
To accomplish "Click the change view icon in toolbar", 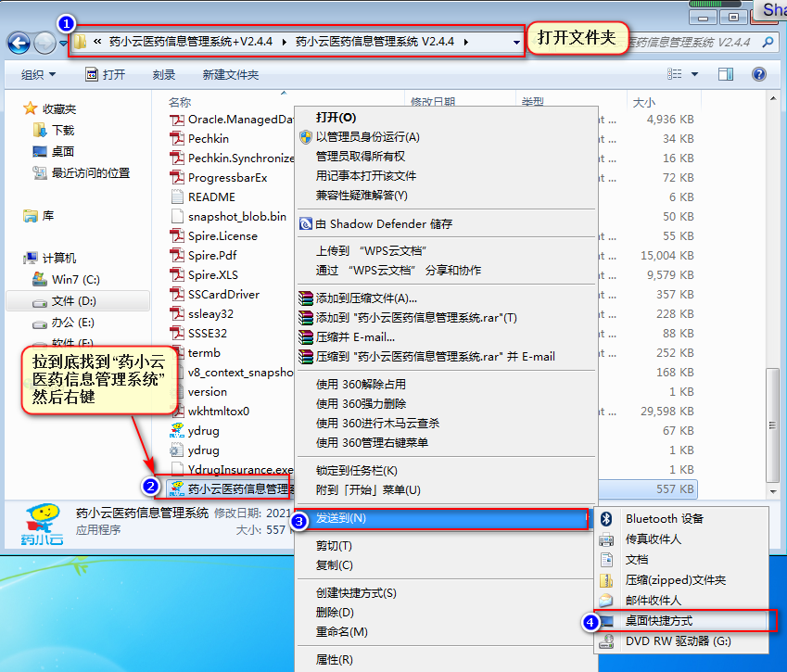I will pyautogui.click(x=674, y=75).
